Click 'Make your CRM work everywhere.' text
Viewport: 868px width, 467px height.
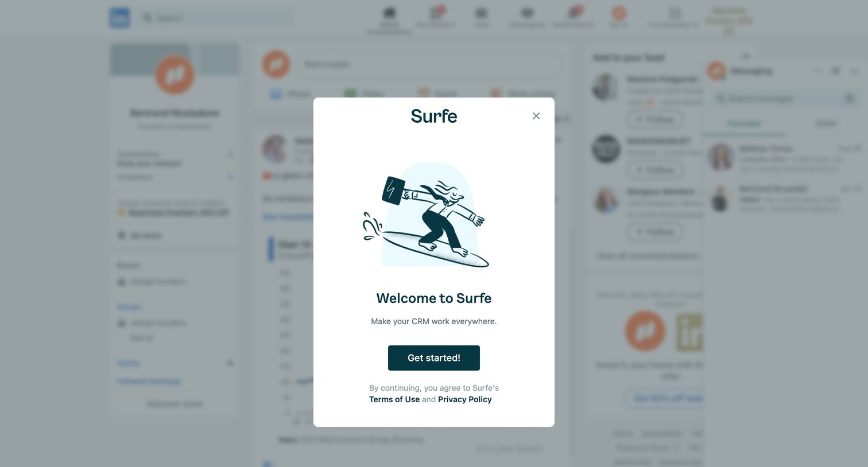(434, 321)
